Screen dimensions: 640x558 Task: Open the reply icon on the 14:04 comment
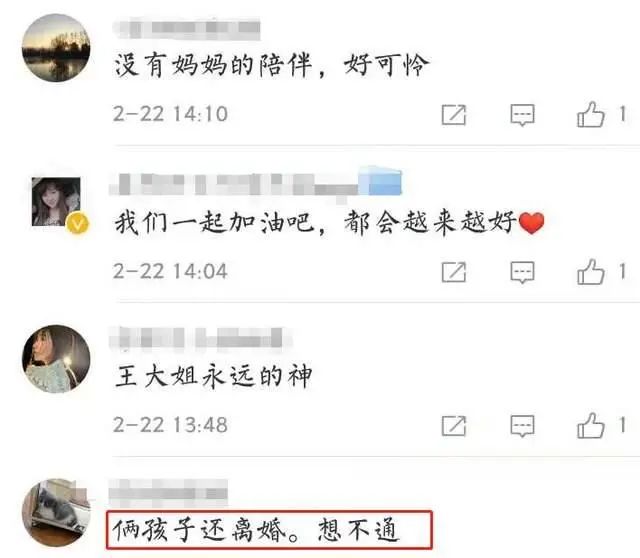coord(522,272)
